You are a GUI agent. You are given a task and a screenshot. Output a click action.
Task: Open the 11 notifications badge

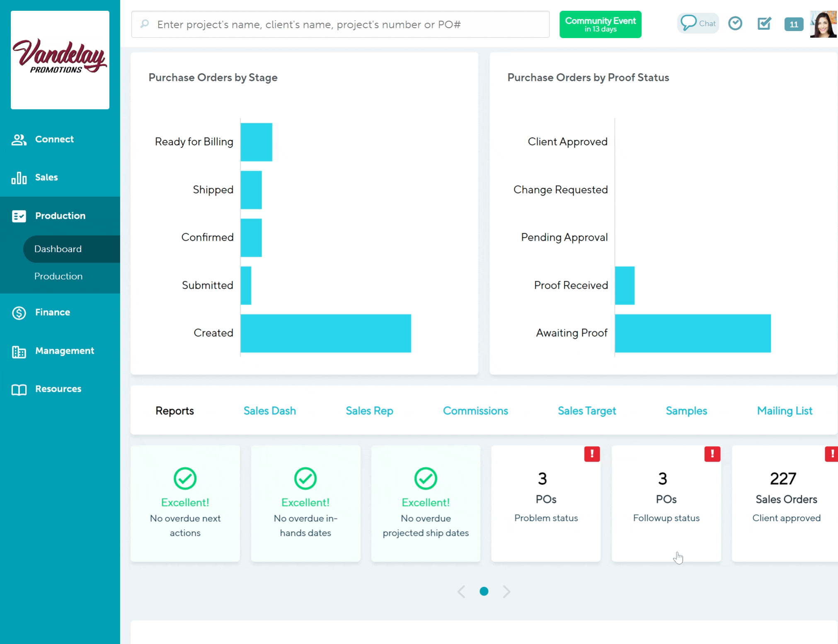[794, 24]
